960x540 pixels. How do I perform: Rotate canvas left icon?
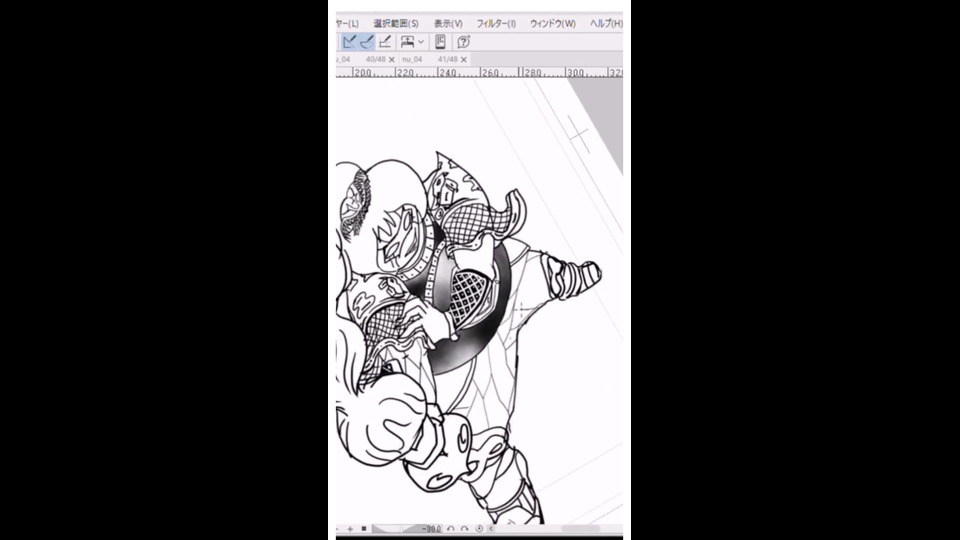(451, 528)
